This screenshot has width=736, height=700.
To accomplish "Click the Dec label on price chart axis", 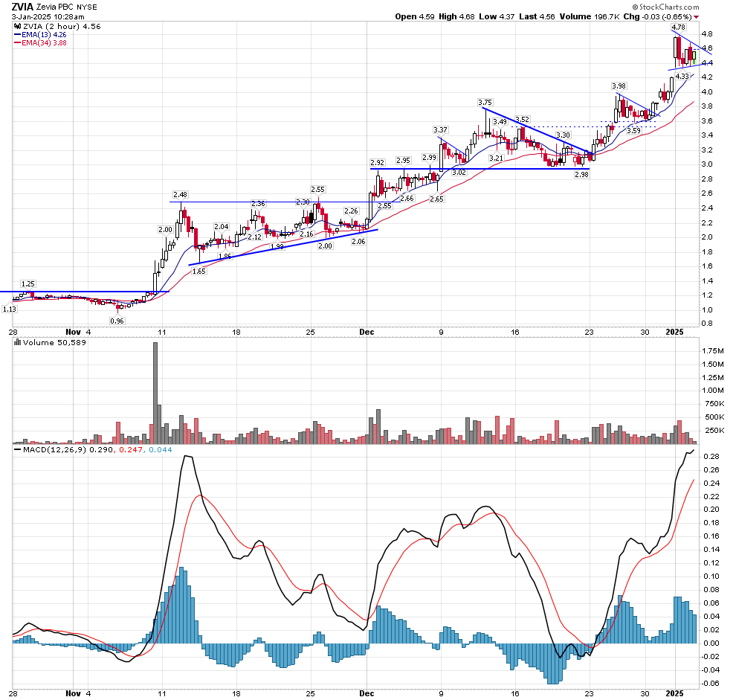I will [368, 332].
